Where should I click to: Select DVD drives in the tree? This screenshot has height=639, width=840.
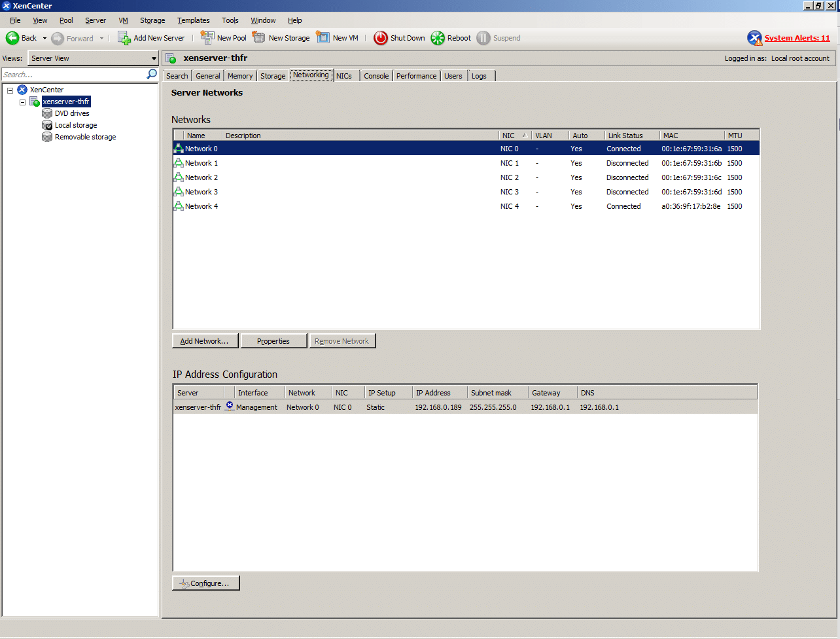click(x=72, y=113)
